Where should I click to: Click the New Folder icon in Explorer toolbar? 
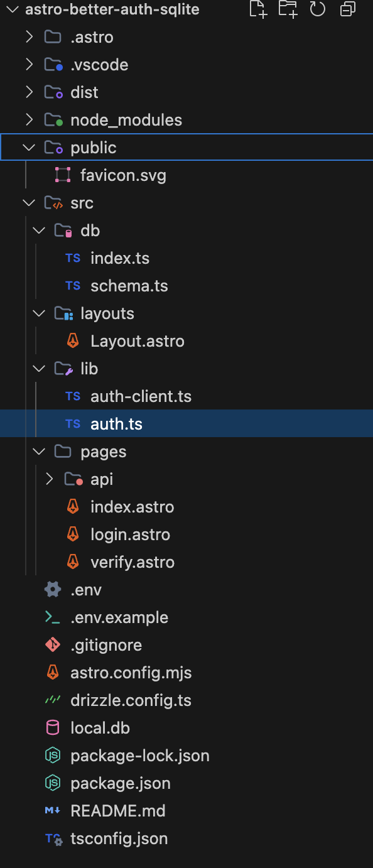(288, 9)
